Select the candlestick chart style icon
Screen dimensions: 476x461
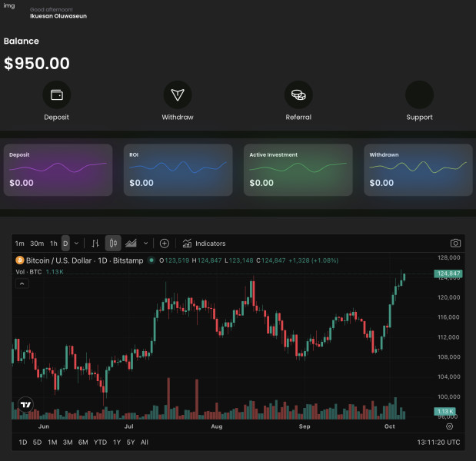(113, 244)
